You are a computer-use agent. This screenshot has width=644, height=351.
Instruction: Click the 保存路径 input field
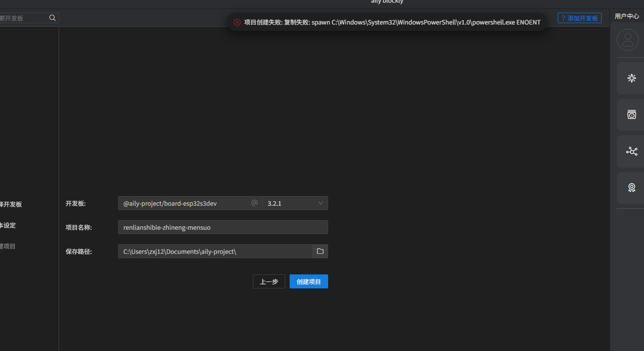[x=215, y=251]
